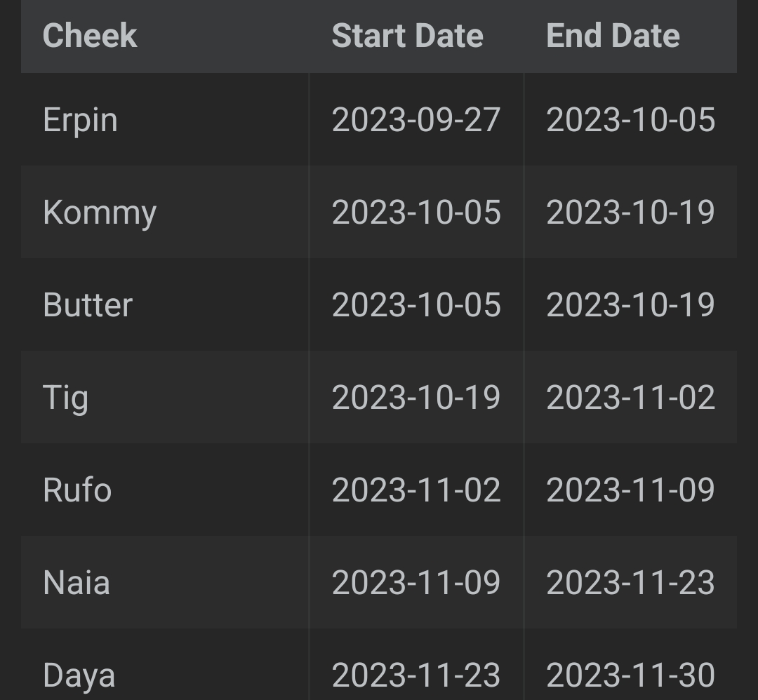
Task: Click Erpin's start date 2023-09-27
Action: coord(415,120)
